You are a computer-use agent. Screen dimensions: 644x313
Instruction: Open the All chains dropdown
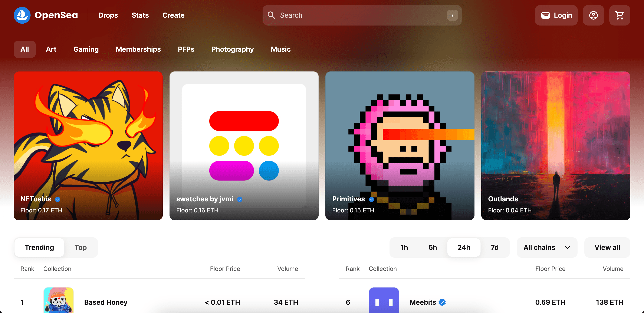(x=547, y=247)
